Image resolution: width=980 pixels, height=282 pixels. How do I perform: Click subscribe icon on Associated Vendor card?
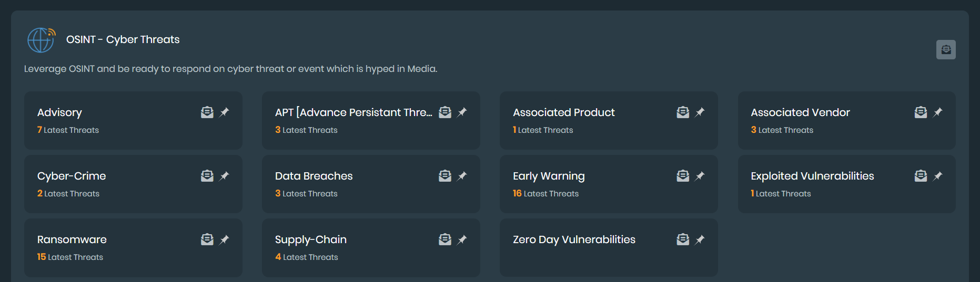(x=921, y=112)
